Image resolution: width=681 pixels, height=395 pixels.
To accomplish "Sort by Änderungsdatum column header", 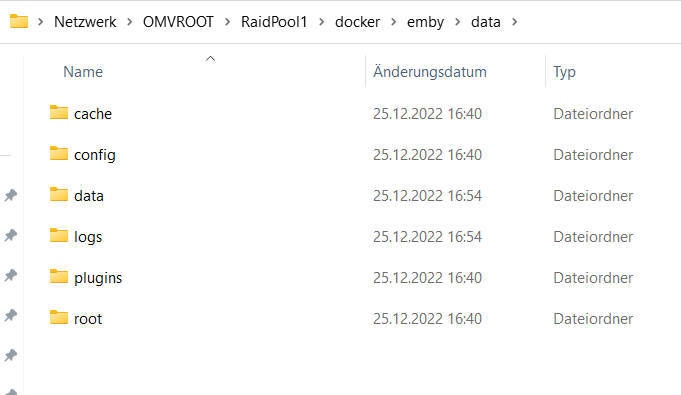I will tap(430, 72).
